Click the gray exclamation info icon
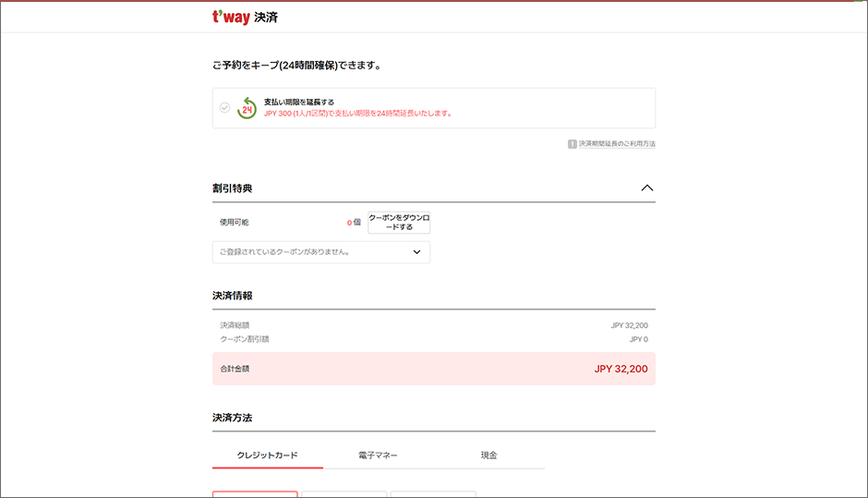This screenshot has width=868, height=498. (x=573, y=144)
